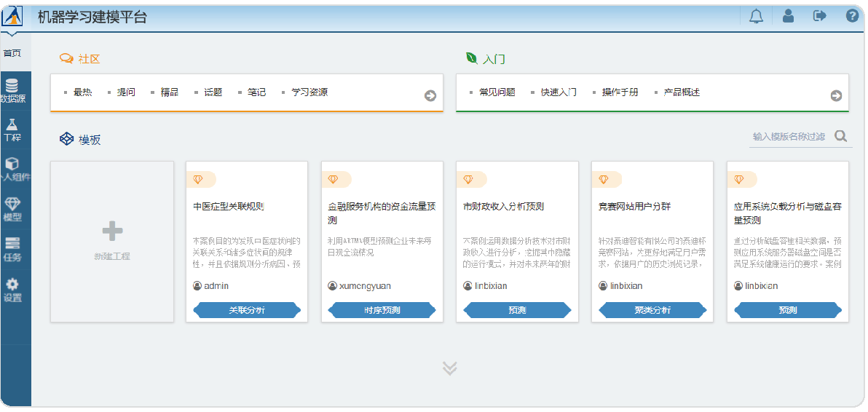Open help question mark icon
Image resolution: width=868 pixels, height=412 pixels.
click(x=852, y=16)
